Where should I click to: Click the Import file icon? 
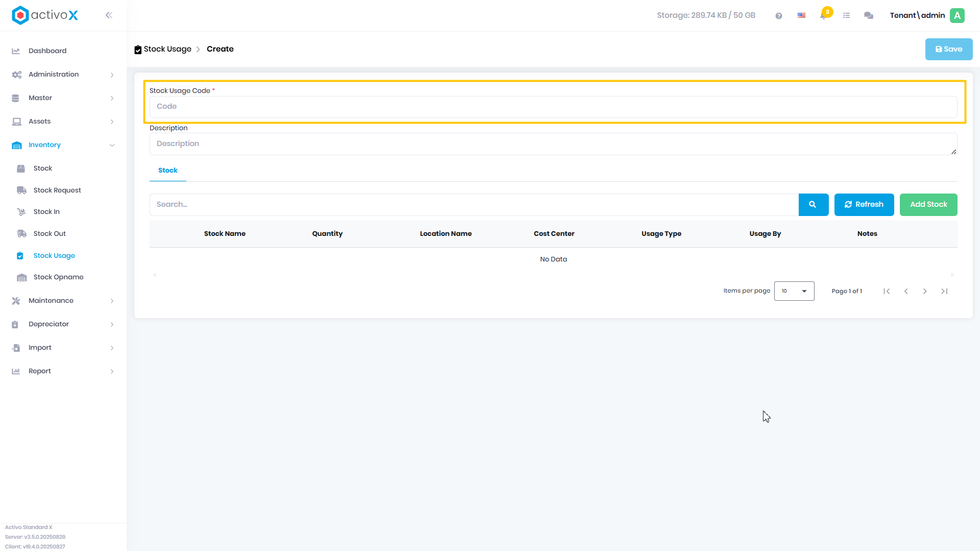pyautogui.click(x=16, y=348)
